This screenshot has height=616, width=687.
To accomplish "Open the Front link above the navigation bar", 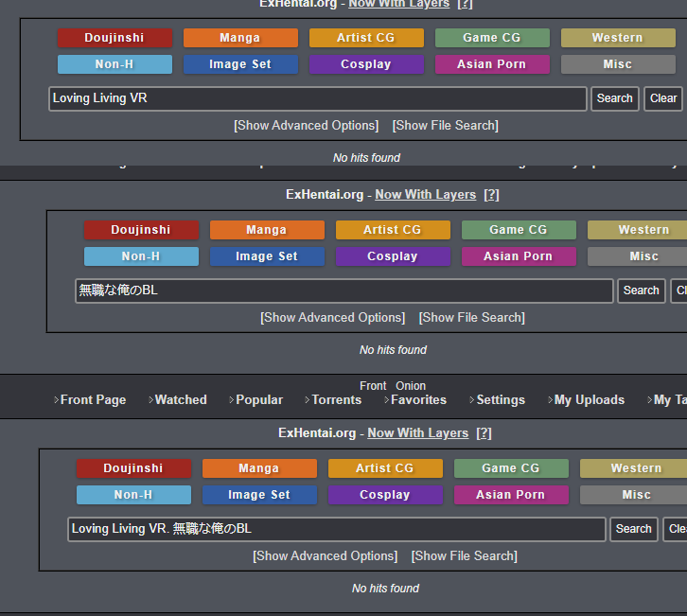I will coord(373,385).
